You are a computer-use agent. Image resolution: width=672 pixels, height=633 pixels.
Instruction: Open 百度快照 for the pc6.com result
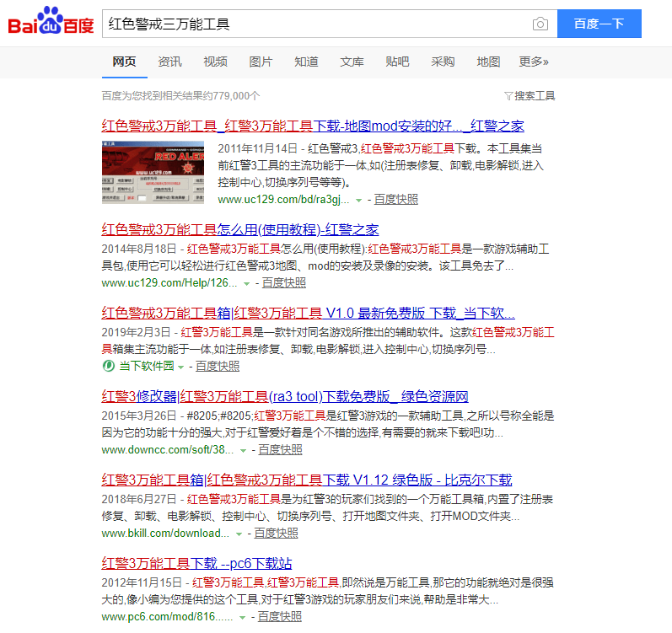(279, 617)
